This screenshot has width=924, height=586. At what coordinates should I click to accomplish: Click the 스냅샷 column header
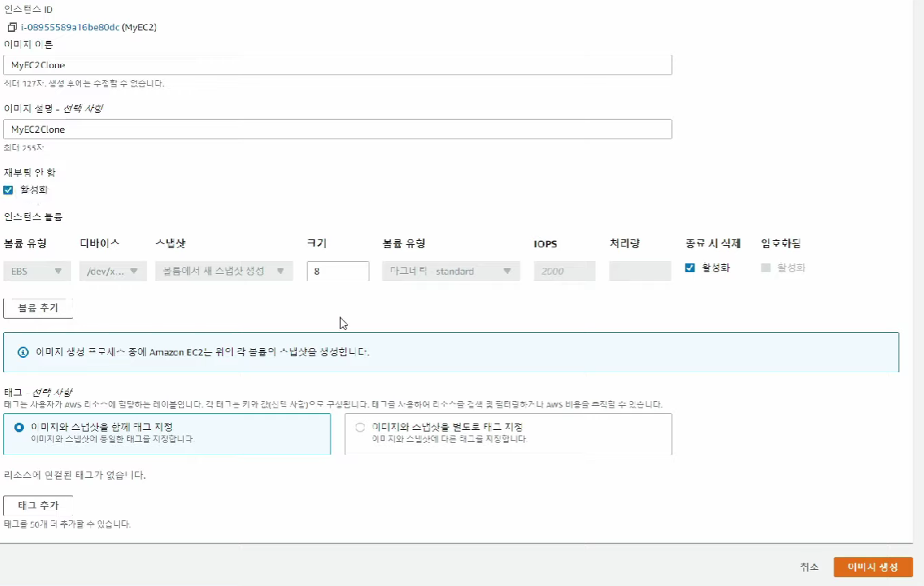(171, 243)
